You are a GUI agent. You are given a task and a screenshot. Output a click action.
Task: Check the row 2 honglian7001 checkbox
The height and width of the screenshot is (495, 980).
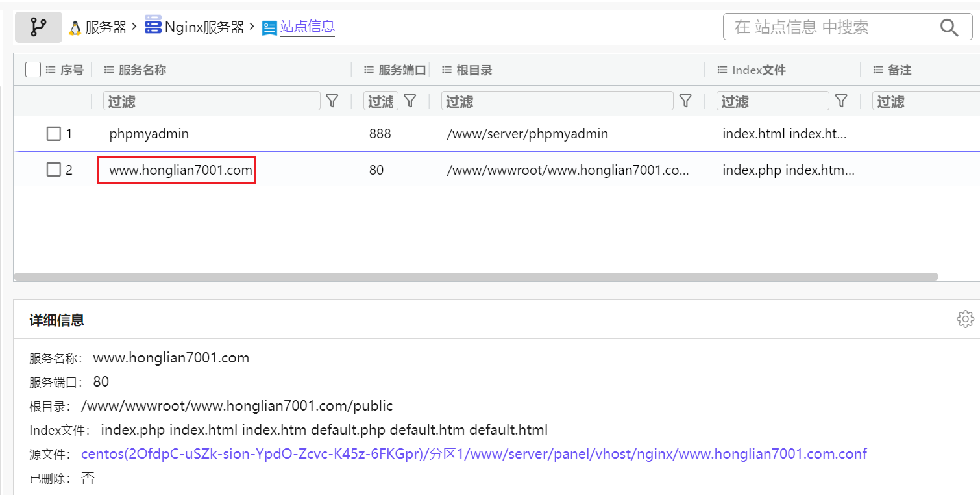tap(54, 170)
